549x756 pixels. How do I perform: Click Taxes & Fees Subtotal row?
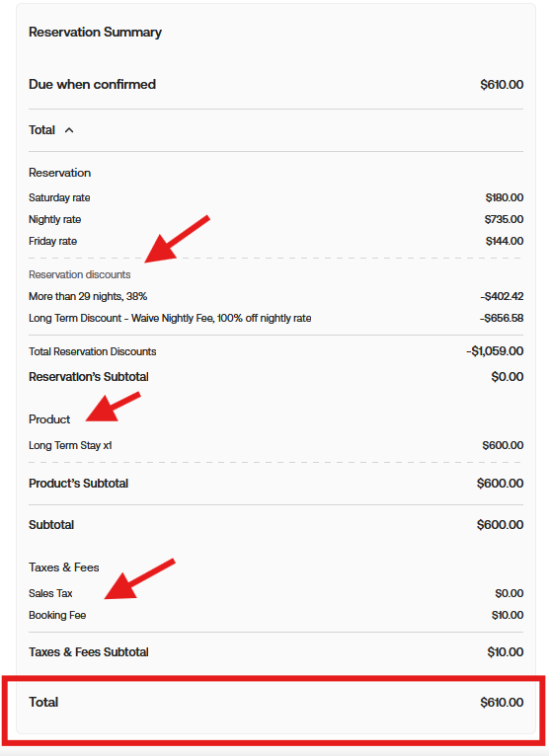pyautogui.click(x=275, y=652)
